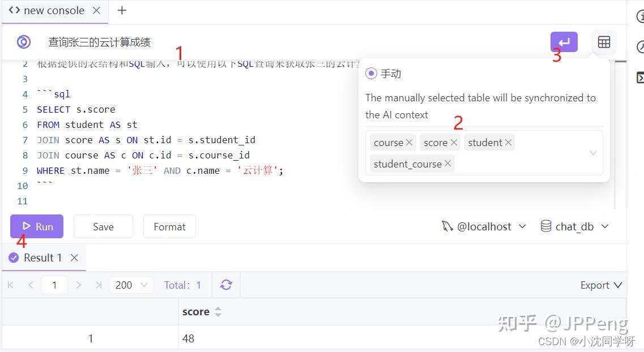The height and width of the screenshot is (352, 644).
Task: Remove the score table tag
Action: point(453,142)
